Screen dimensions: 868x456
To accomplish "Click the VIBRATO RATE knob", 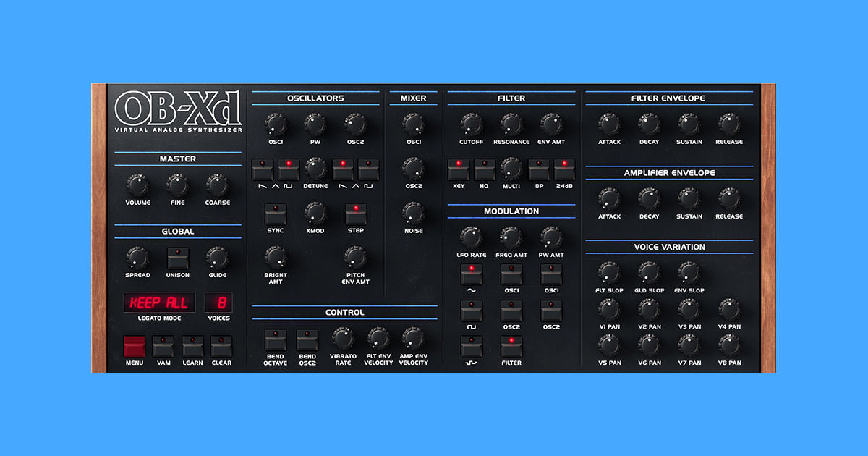I will pos(344,338).
